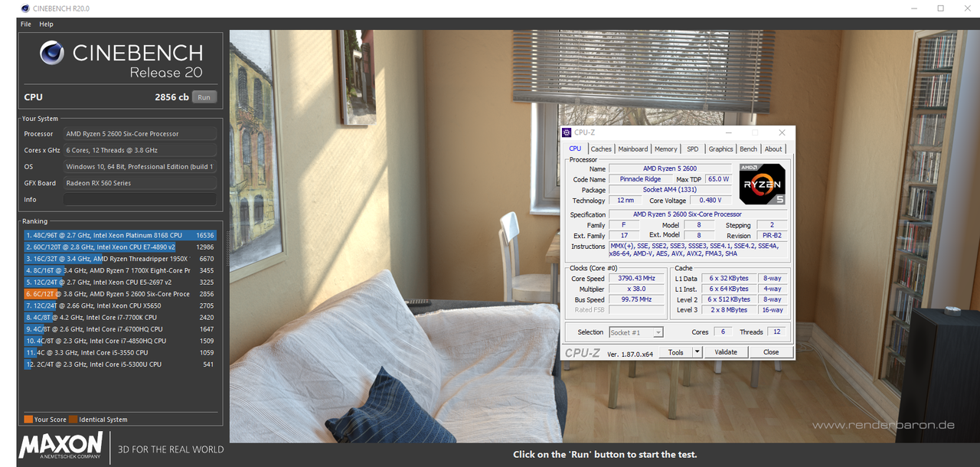This screenshot has height=467, width=980.
Task: Select ranking row Intel Core i7-6700HQ
Action: [x=120, y=329]
